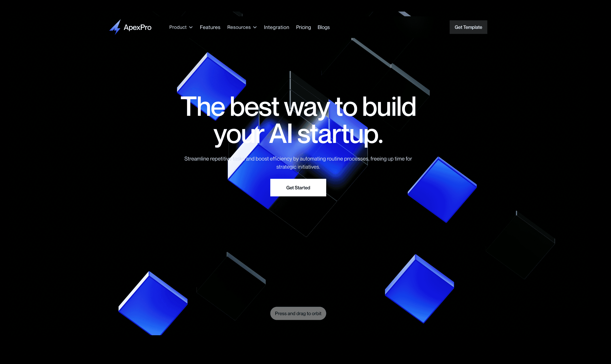611x364 pixels.
Task: Click the Features navigation icon
Action: (210, 27)
